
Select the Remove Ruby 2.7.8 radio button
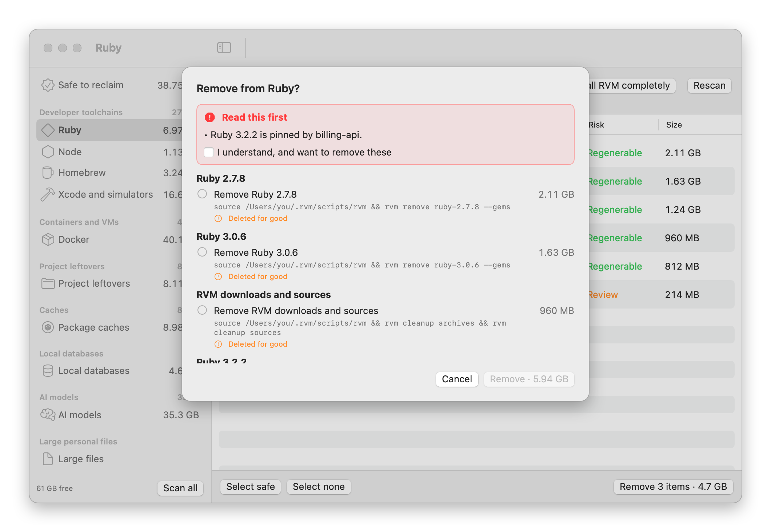tap(202, 194)
